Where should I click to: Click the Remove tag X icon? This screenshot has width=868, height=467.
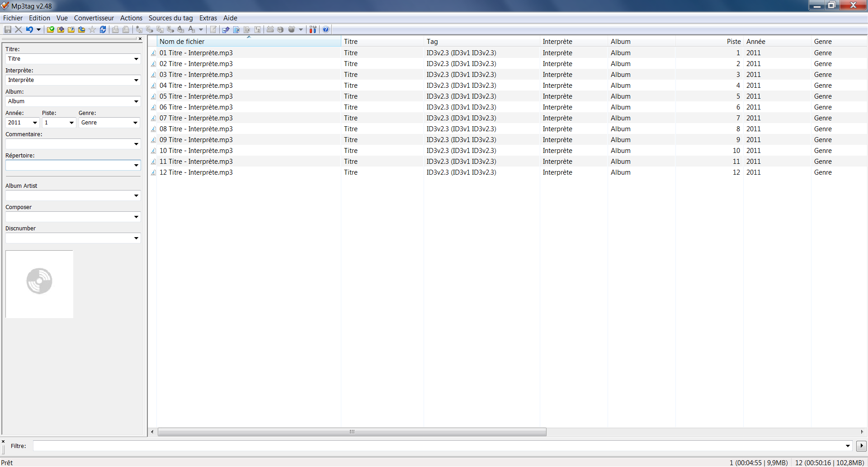(x=19, y=29)
